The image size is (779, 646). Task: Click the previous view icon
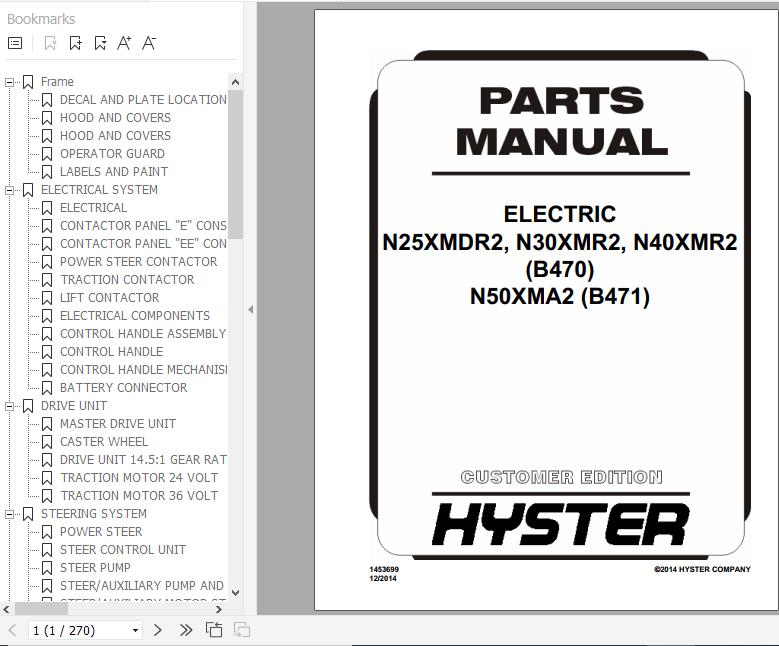coord(214,630)
